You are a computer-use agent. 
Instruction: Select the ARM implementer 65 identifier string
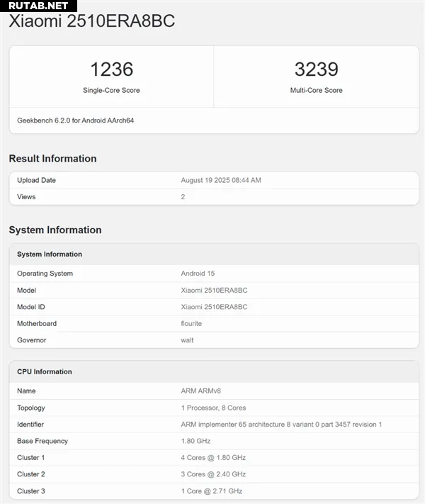[x=281, y=425]
